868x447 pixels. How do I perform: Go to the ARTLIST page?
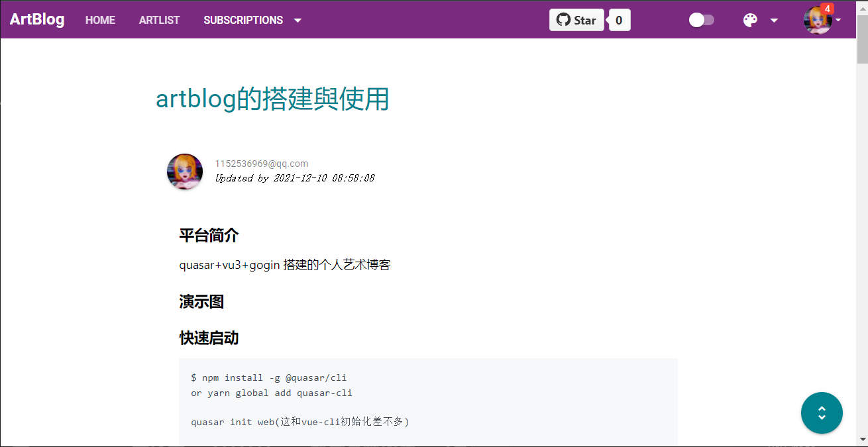pos(159,20)
